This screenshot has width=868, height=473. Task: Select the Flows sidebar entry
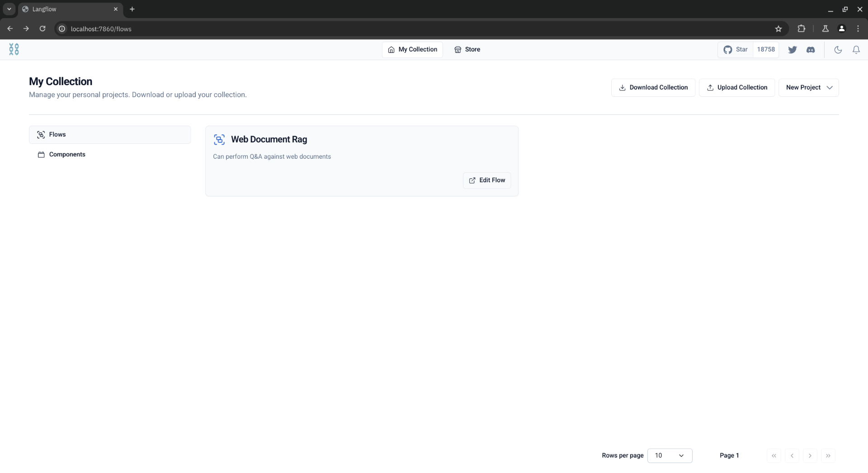click(57, 134)
